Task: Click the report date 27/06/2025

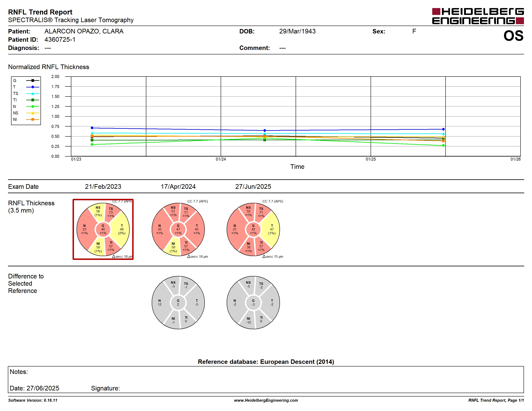Action: click(43, 388)
